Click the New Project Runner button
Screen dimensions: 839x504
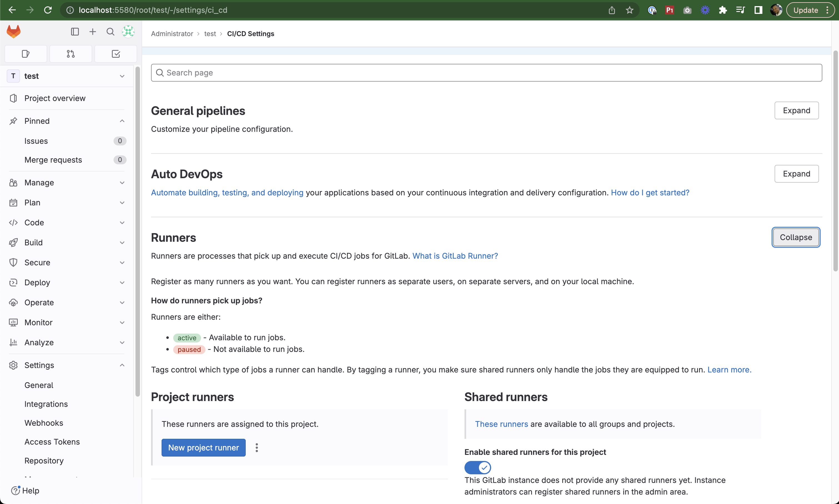(x=203, y=448)
